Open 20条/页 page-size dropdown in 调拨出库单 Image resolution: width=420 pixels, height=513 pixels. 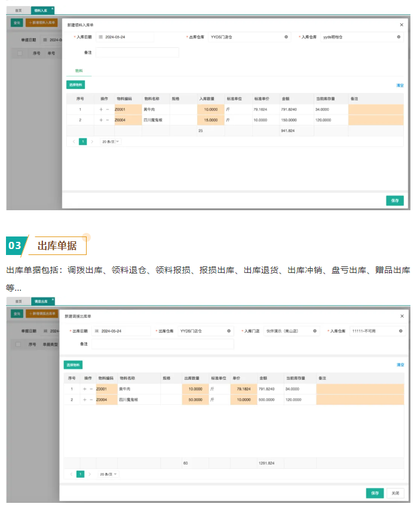click(x=108, y=474)
